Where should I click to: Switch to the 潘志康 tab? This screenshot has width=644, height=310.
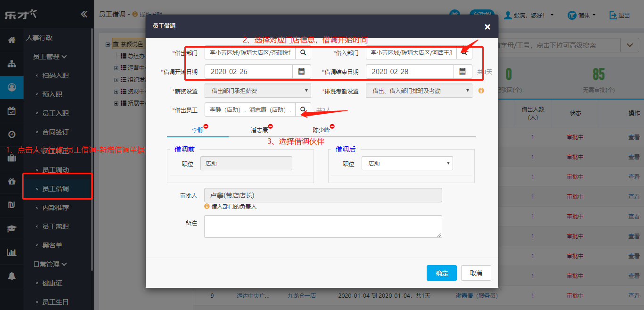click(259, 130)
